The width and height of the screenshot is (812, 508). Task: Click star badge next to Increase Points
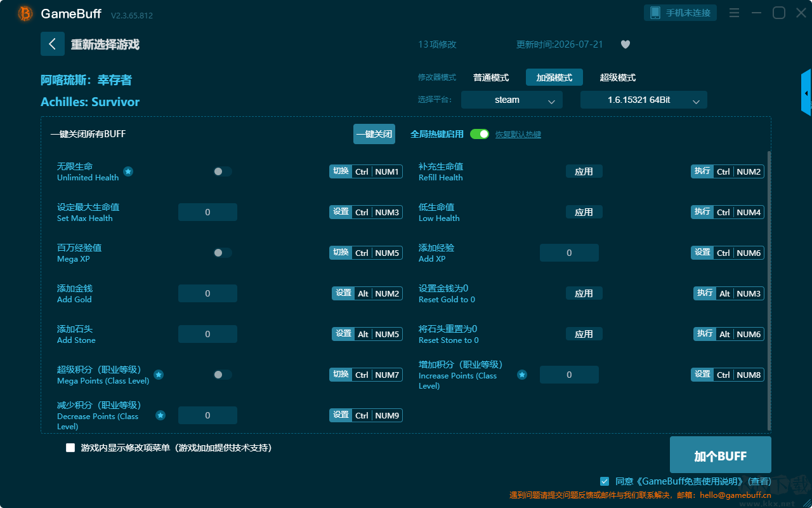pyautogui.click(x=522, y=375)
